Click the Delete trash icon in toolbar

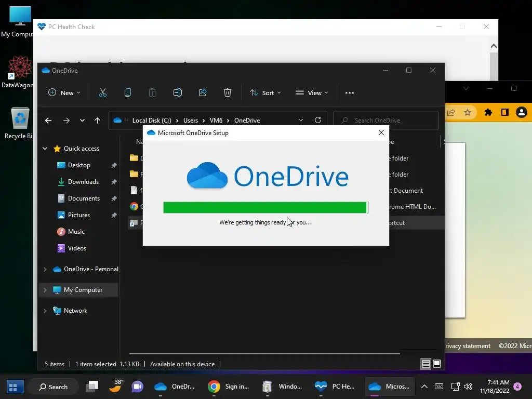[228, 92]
